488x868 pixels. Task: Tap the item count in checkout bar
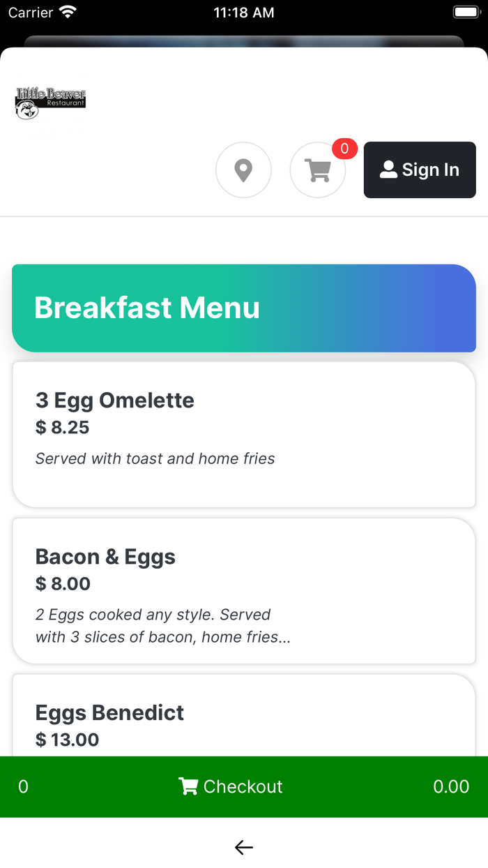23,786
